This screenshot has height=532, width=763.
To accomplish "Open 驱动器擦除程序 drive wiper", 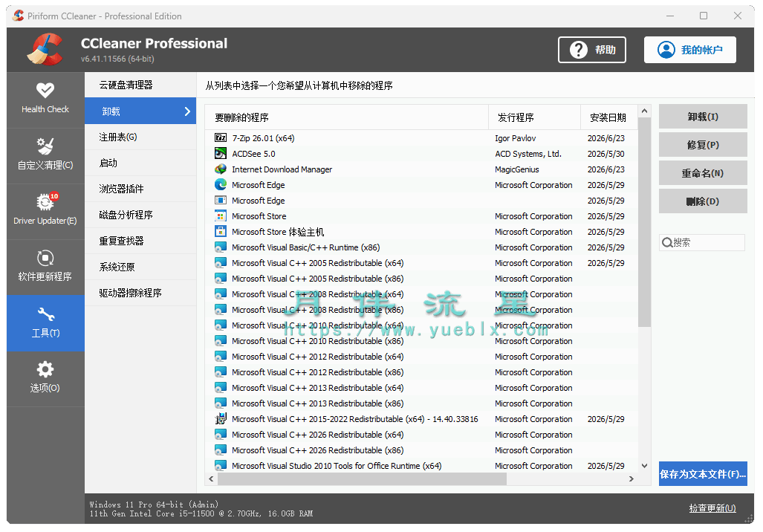I will [140, 293].
